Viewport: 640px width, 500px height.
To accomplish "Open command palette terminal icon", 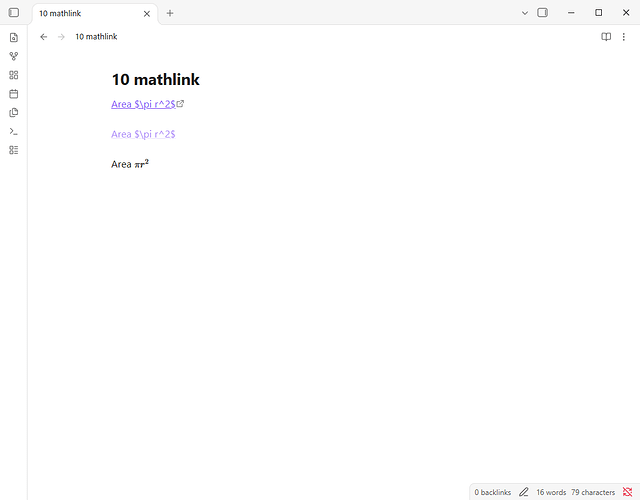I will coord(14,131).
